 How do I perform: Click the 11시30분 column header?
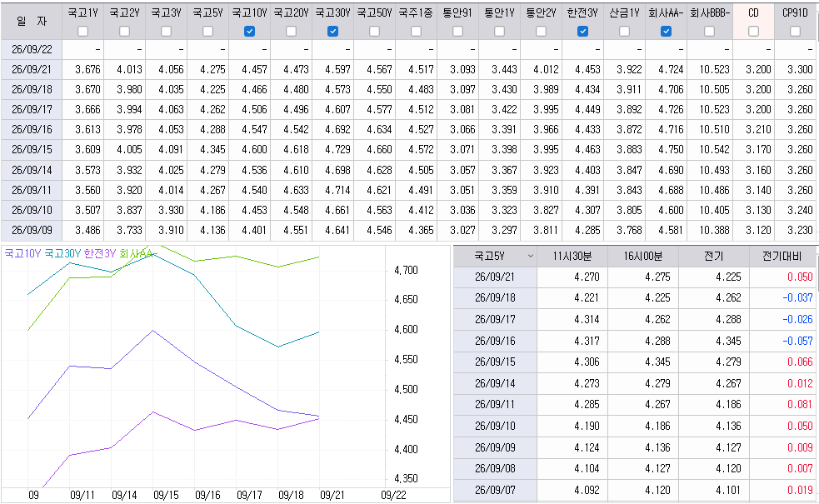tap(572, 256)
